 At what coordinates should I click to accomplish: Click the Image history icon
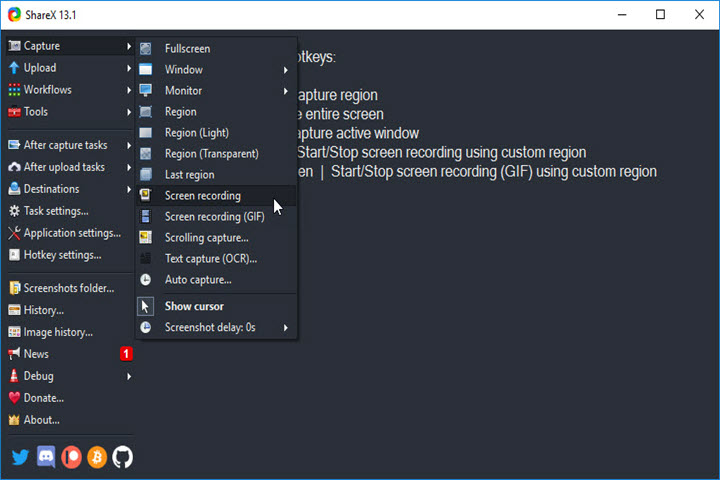pyautogui.click(x=14, y=332)
